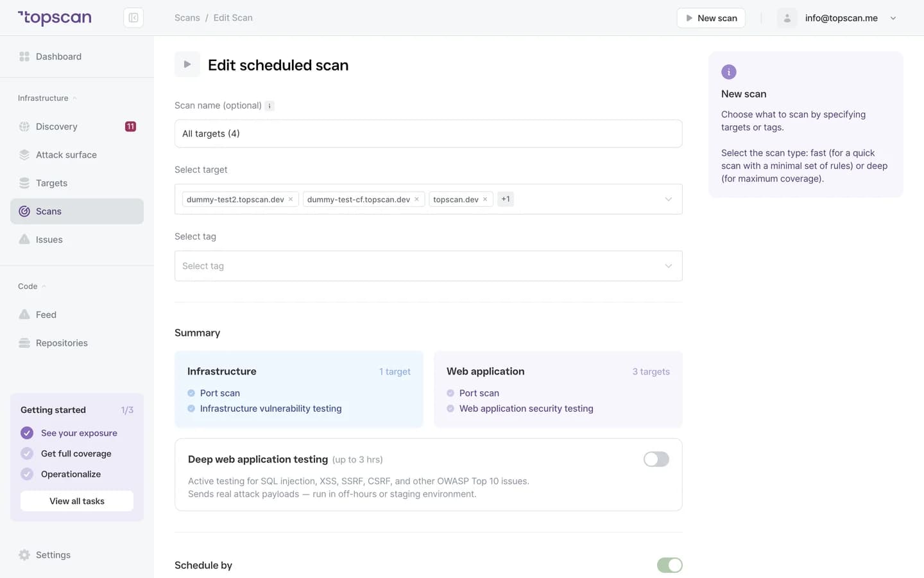Click the Scan name input field
The image size is (924, 578).
[429, 134]
